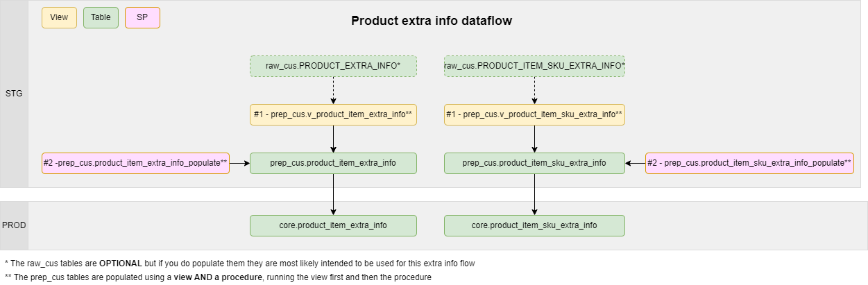
Task: Select the core.product_item_extra_info table node
Action: [333, 225]
